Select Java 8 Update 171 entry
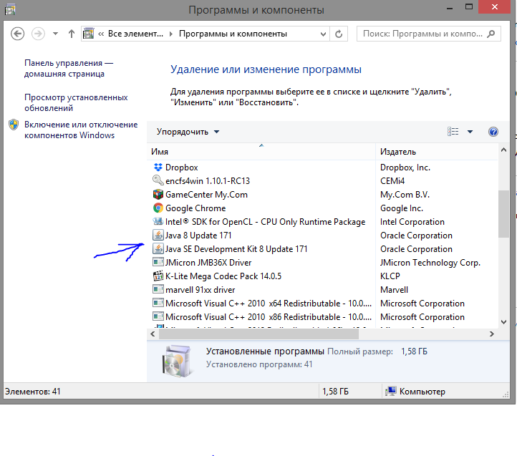Screen dimensions: 517x456 pos(198,235)
